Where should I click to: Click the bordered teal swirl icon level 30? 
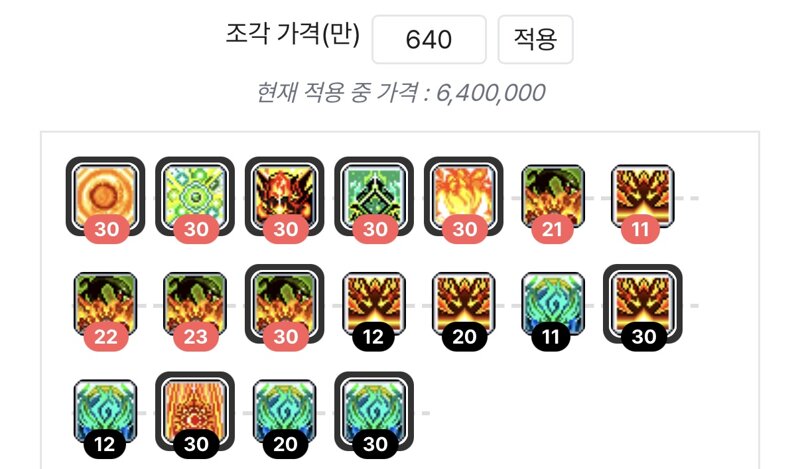click(374, 411)
